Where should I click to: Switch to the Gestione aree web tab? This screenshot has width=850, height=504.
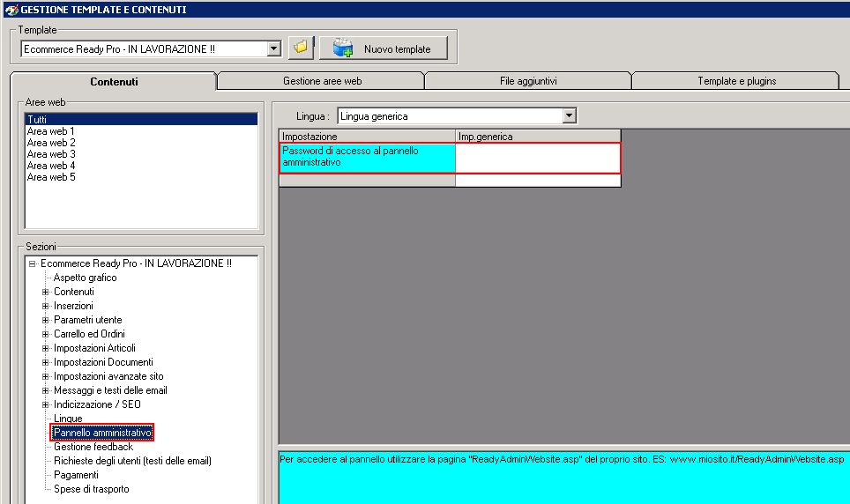click(x=322, y=81)
